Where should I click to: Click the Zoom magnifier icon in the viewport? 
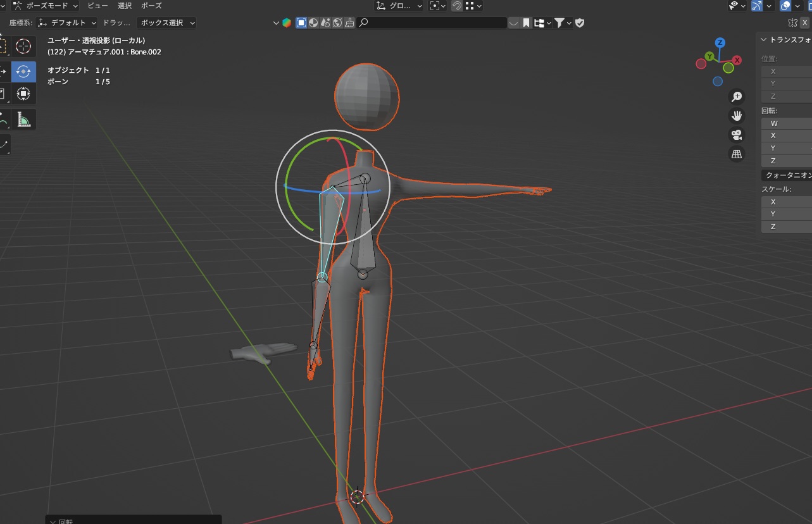click(736, 96)
